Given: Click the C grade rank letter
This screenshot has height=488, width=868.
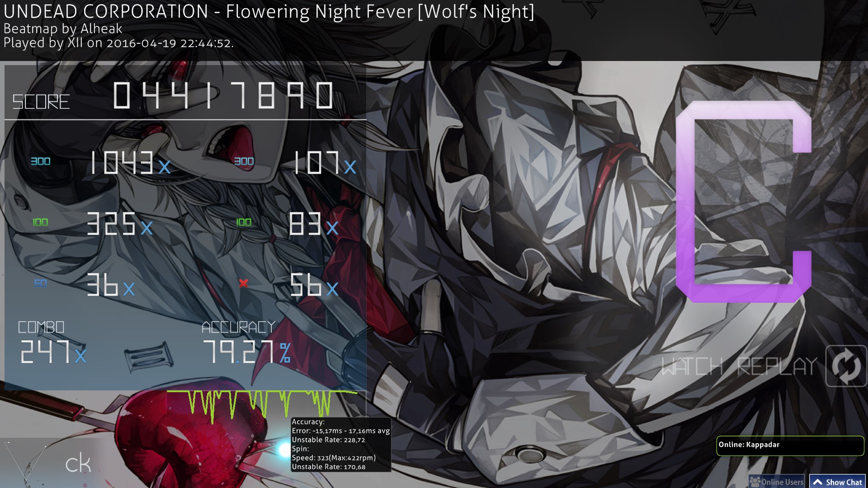Looking at the screenshot, I should point(744,202).
